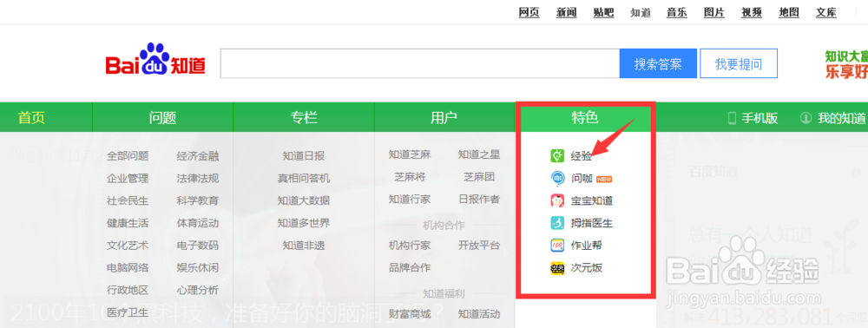Click the 宝宝知道 baby face icon
Image resolution: width=868 pixels, height=328 pixels.
click(x=557, y=200)
